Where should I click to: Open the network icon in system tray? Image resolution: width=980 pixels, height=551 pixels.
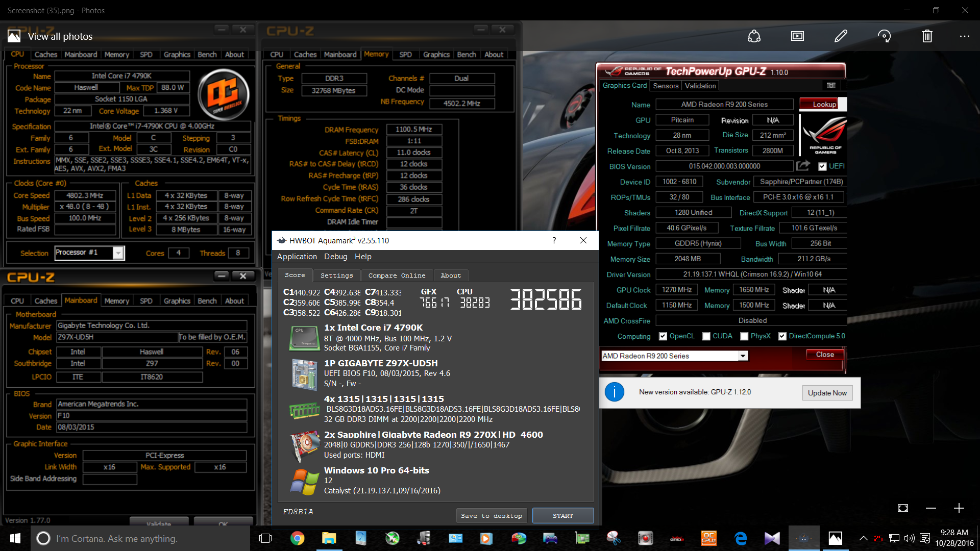click(894, 538)
